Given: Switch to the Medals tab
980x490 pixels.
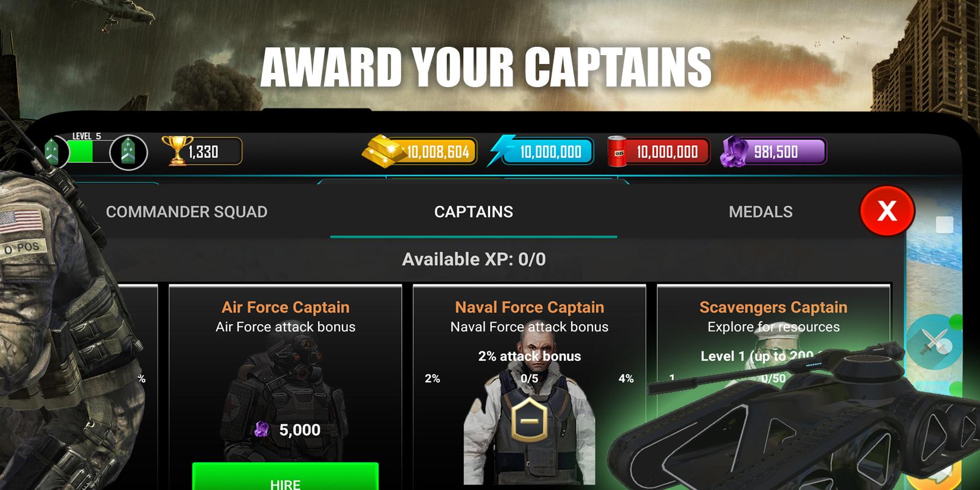Looking at the screenshot, I should point(761,212).
